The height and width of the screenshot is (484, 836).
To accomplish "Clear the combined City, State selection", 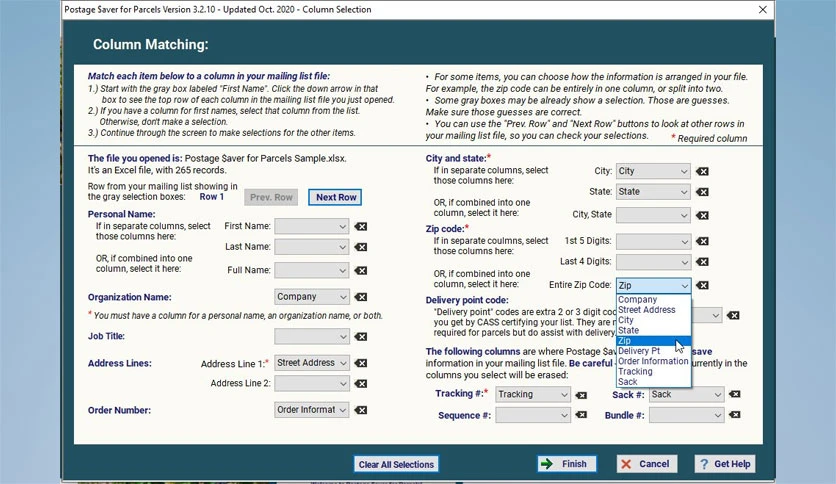I will tap(703, 215).
